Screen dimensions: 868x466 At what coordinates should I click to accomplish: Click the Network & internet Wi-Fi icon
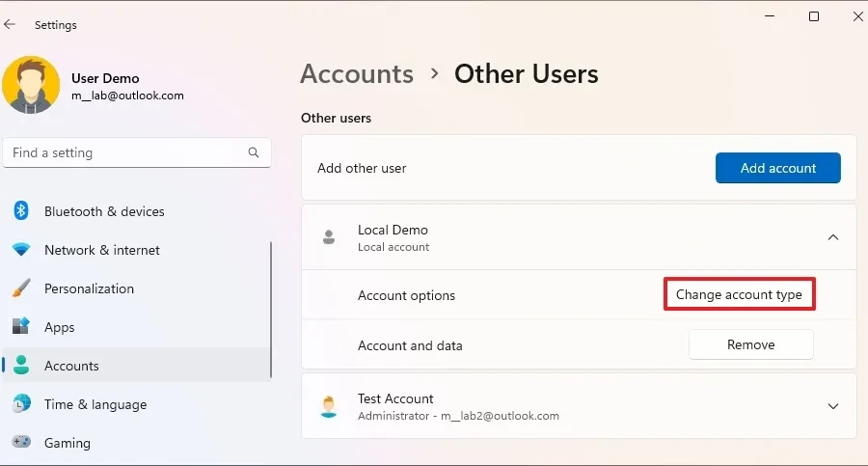click(21, 249)
